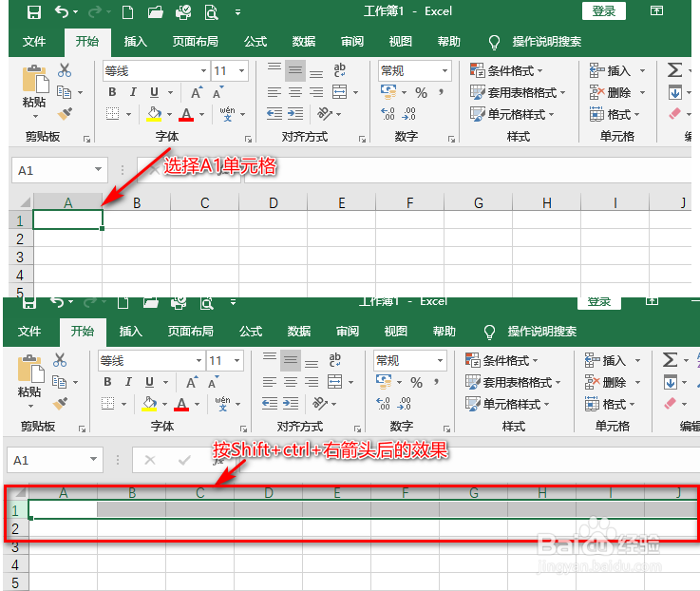Open the font size dropdown in the top window
The image size is (700, 591).
pos(241,71)
